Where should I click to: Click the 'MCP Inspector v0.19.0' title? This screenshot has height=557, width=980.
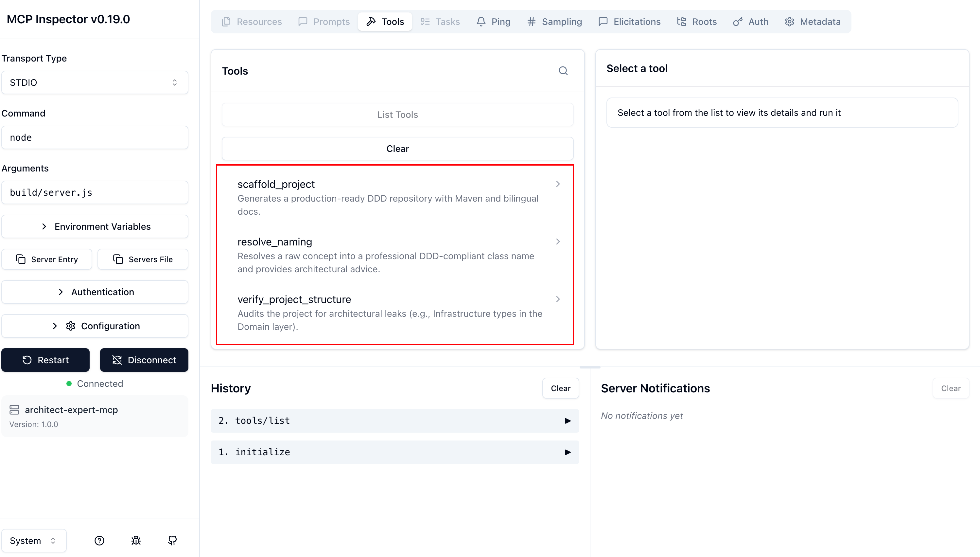click(x=68, y=19)
